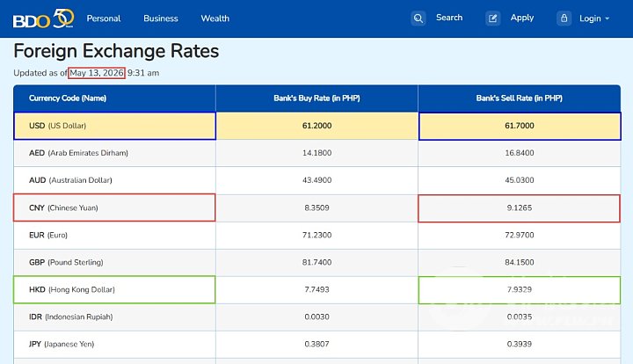The height and width of the screenshot is (364, 633).
Task: Click USD buy rate 61.2000
Action: tap(316, 126)
